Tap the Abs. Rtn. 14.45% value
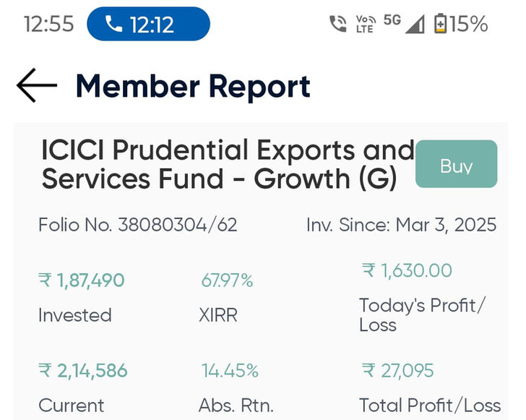The height and width of the screenshot is (420, 526). tap(230, 371)
